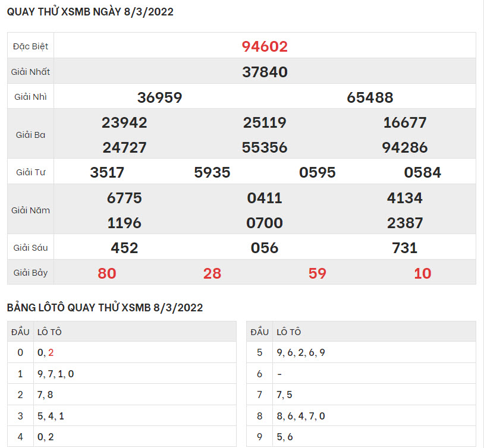The width and height of the screenshot is (484, 448).
Task: Select the Giải Nhất number 37840
Action: click(x=265, y=72)
